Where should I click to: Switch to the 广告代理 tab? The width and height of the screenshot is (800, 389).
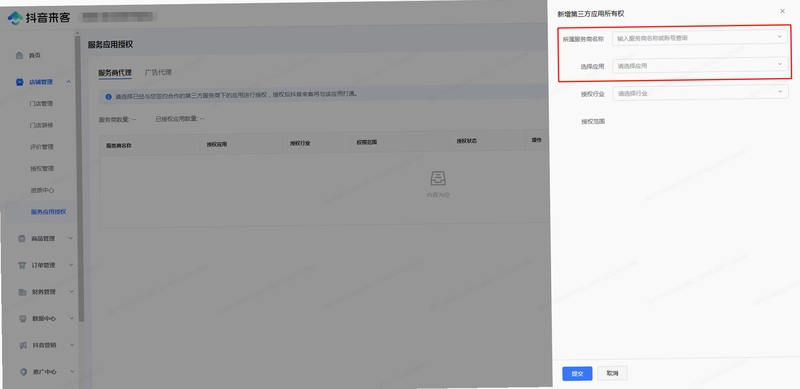[x=158, y=72]
